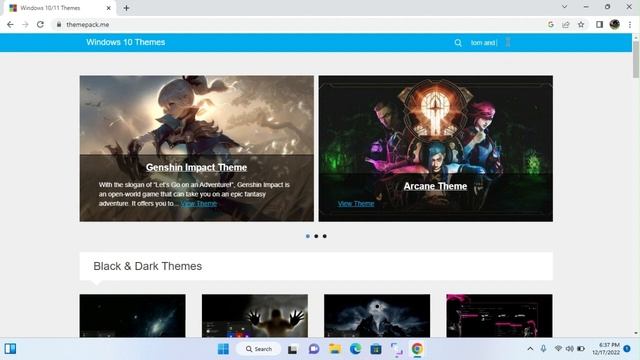Show hidden system tray icons
The width and height of the screenshot is (640, 360).
pos(530,349)
